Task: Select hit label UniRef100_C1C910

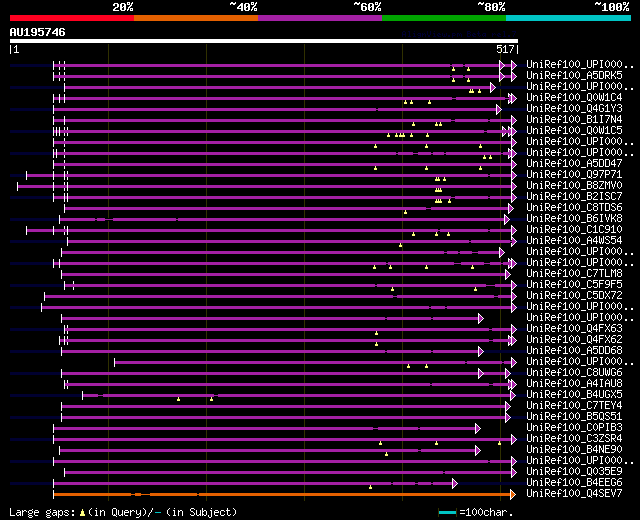Action: point(574,230)
